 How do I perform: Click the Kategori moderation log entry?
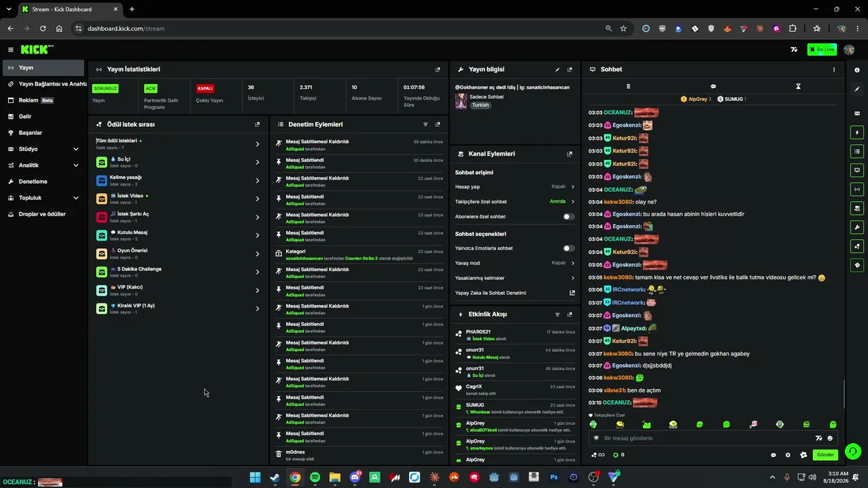coord(359,254)
